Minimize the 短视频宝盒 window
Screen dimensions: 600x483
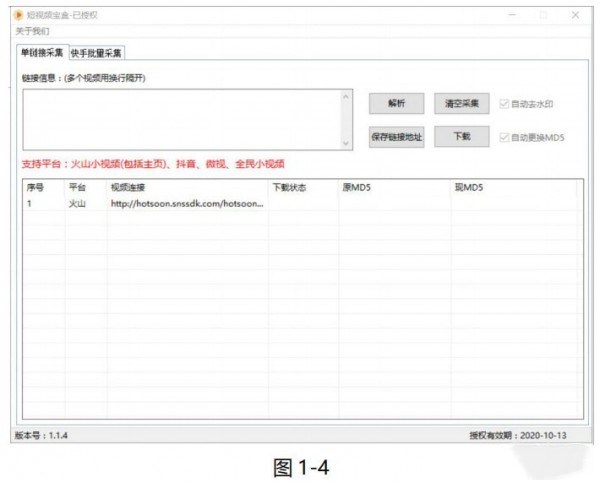click(512, 15)
